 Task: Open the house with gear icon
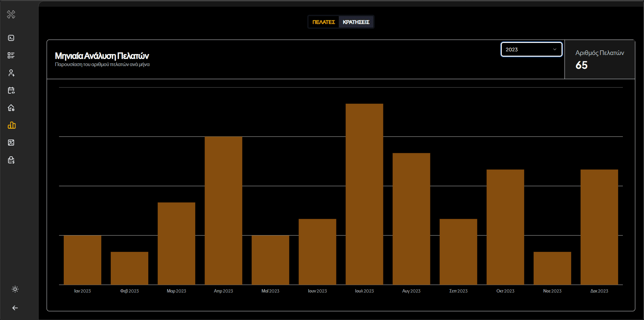11,108
